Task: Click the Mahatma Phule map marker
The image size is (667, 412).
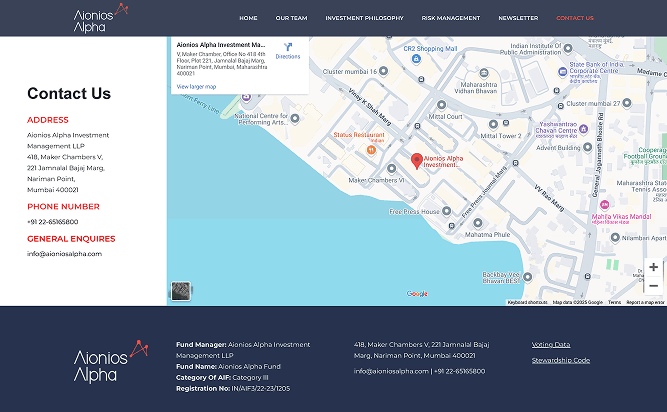Action: coord(478,223)
